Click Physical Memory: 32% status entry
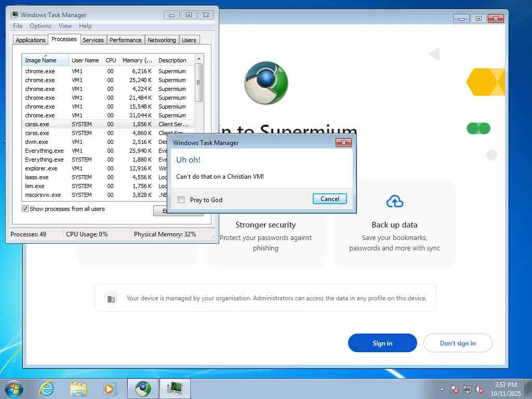Image resolution: width=532 pixels, height=399 pixels. coord(165,234)
